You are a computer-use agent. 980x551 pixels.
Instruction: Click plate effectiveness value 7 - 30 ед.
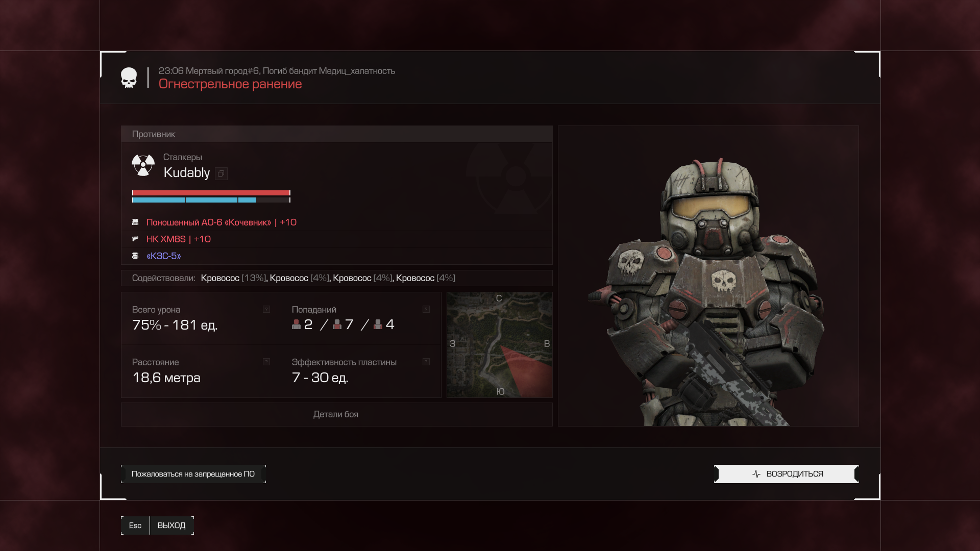[x=320, y=378]
